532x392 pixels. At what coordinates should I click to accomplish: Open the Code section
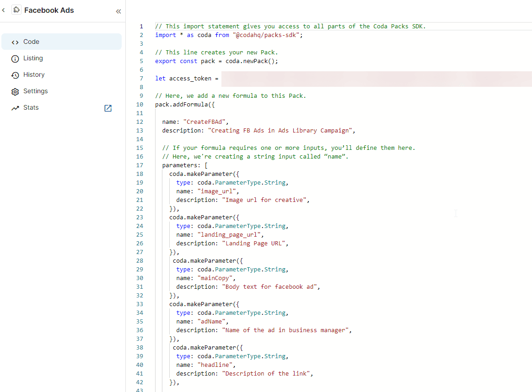(x=61, y=42)
